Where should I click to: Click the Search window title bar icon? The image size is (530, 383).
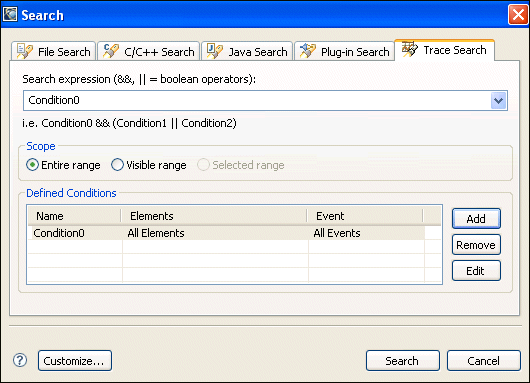(10, 14)
